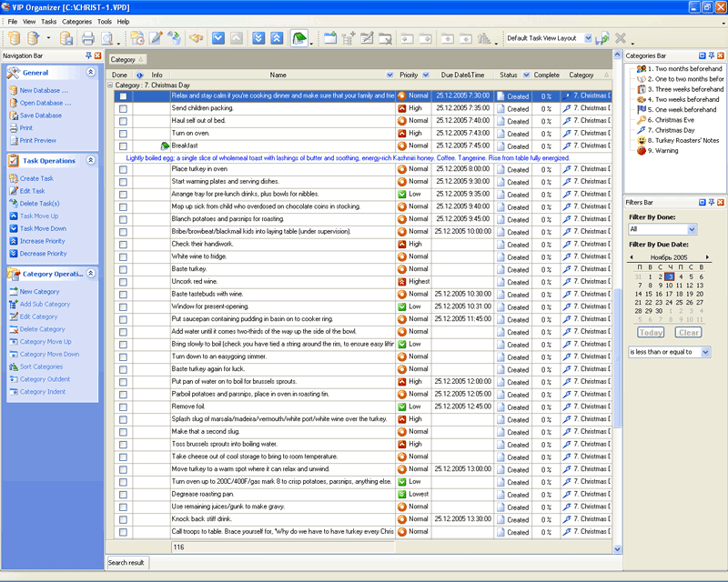Click the new category icon in toolbar

click(329, 38)
